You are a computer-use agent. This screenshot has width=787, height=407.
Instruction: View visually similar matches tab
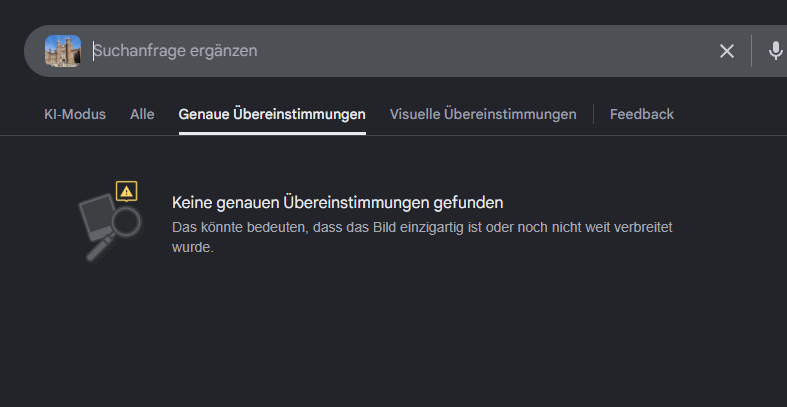tap(483, 114)
